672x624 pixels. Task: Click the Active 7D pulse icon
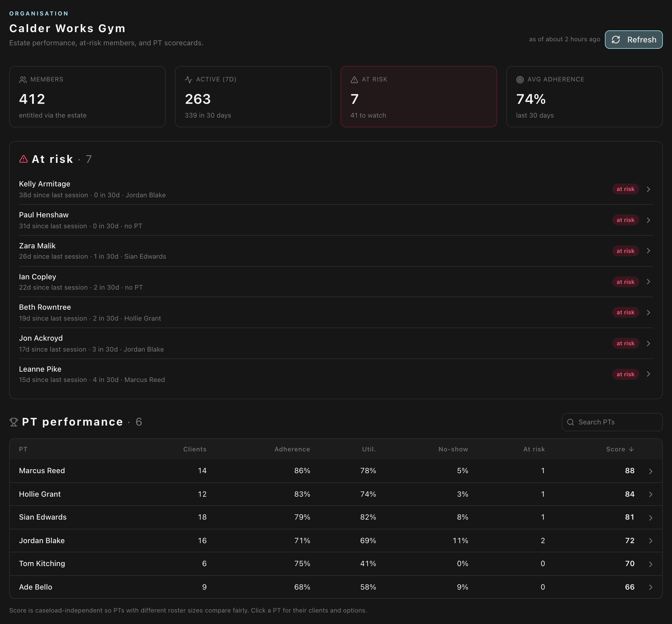coord(188,80)
